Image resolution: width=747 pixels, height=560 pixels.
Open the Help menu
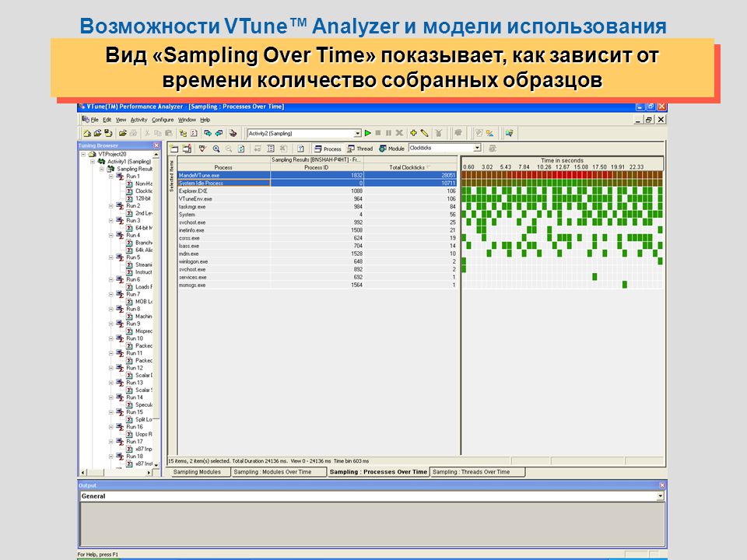point(205,120)
